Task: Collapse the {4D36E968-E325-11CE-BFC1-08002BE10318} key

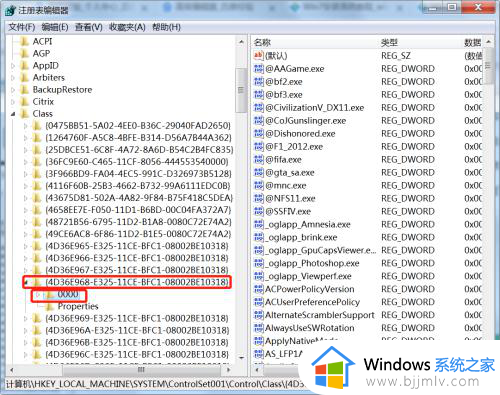Action: click(x=26, y=283)
